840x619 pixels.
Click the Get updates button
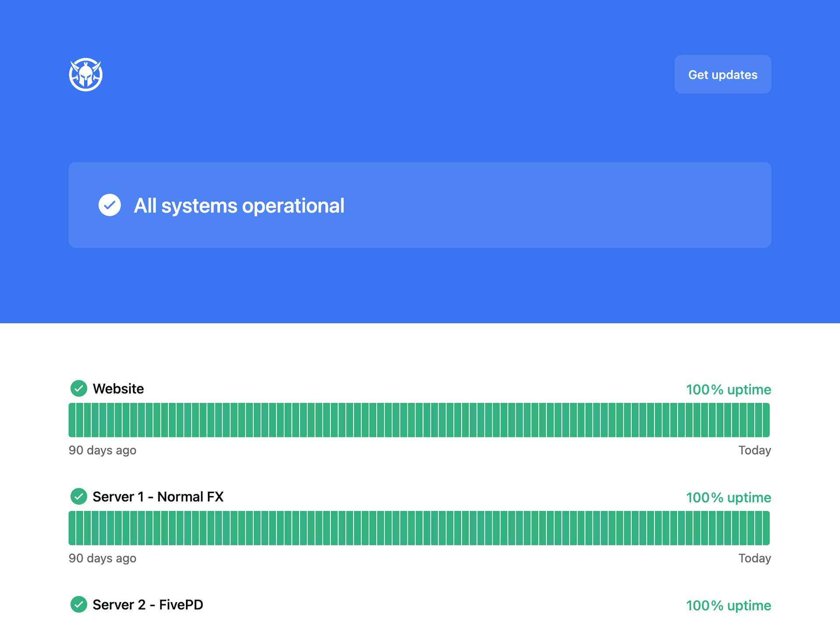pos(722,74)
